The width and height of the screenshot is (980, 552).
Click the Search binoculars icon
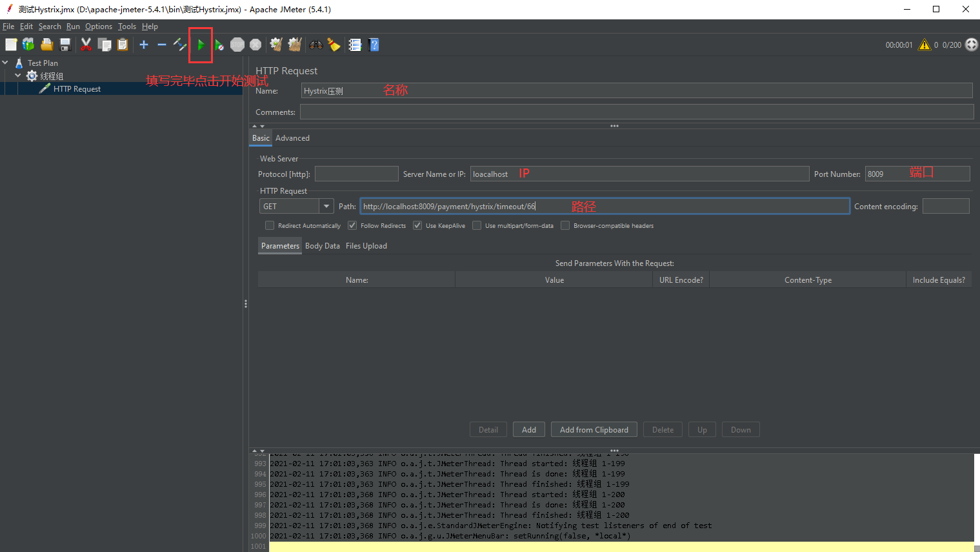(x=316, y=45)
